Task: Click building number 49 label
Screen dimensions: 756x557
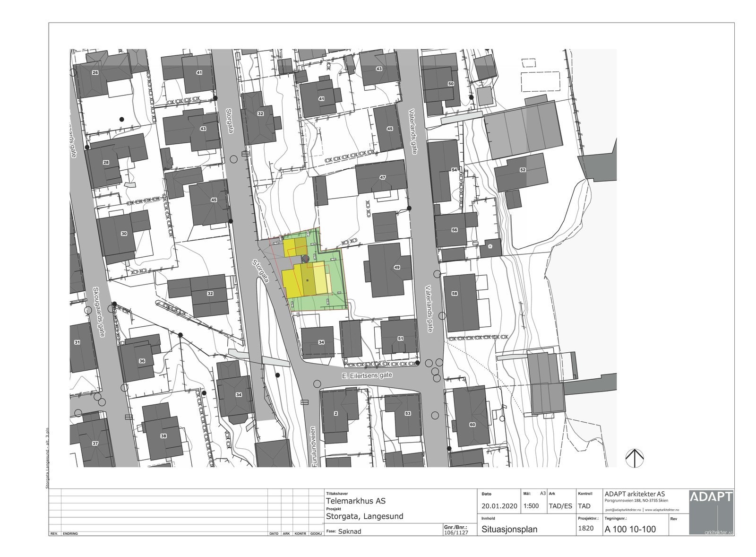Action: [x=397, y=267]
